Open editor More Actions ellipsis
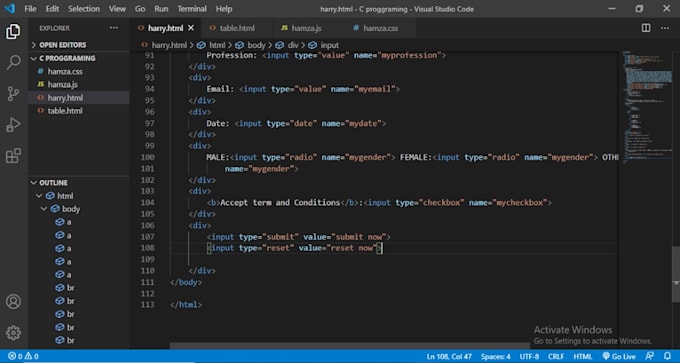Viewport: 680px width, 363px height. (665, 28)
